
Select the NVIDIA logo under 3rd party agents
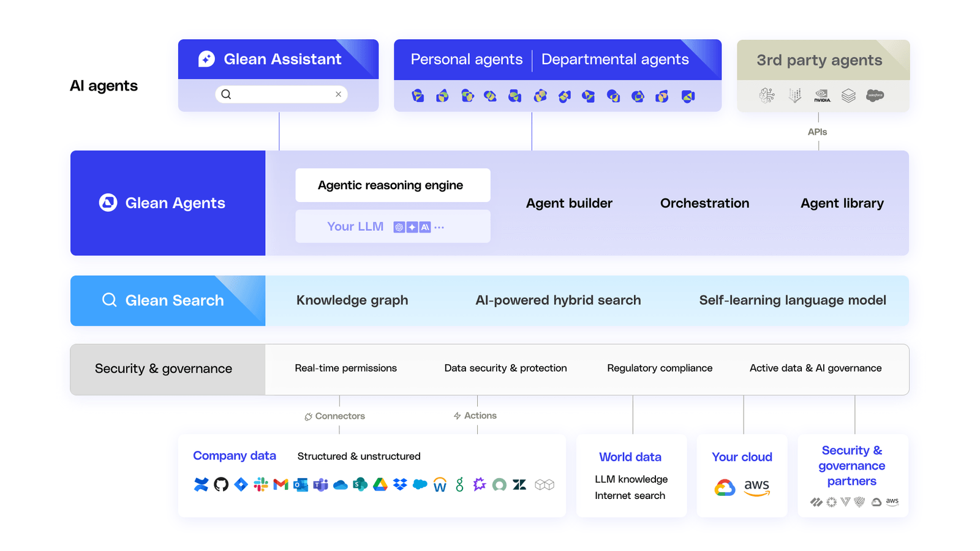(x=822, y=96)
